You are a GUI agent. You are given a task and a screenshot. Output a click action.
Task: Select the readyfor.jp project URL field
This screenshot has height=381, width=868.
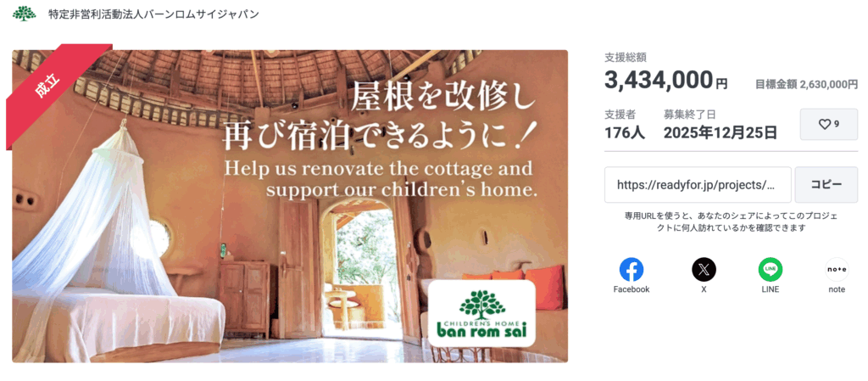(x=697, y=184)
